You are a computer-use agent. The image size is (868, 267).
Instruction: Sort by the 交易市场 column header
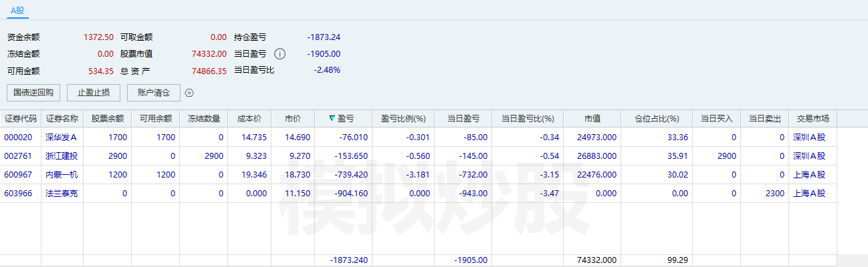point(812,119)
